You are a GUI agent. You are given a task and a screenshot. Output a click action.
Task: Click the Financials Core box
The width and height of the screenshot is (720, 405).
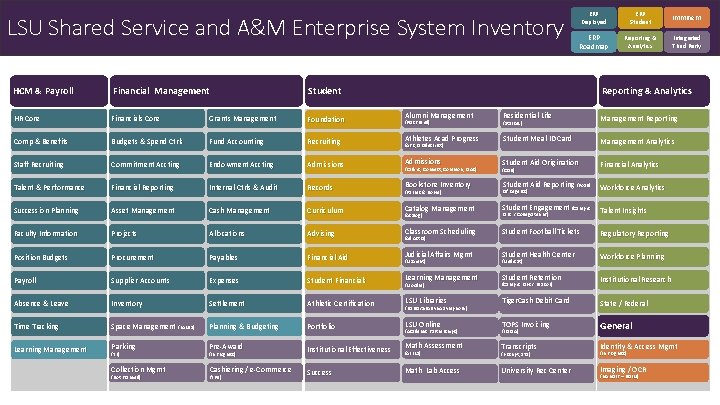[157, 118]
